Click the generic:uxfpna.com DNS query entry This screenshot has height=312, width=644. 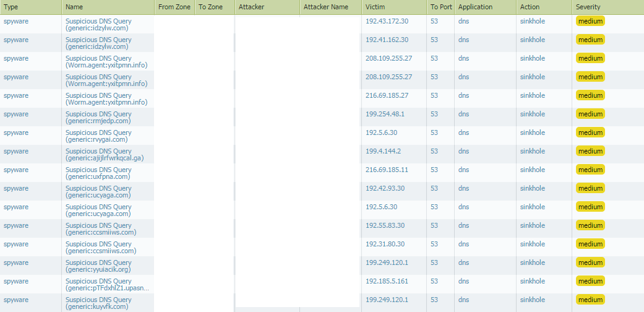pos(98,173)
